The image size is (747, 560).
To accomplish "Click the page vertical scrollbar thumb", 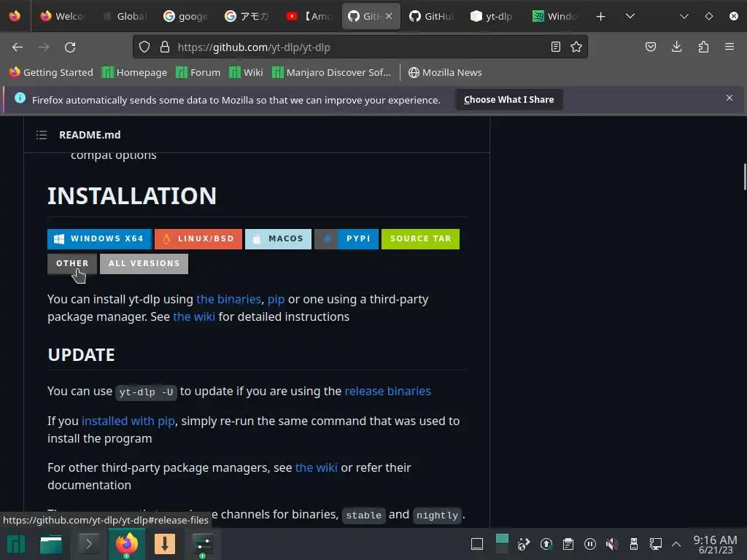I will pyautogui.click(x=745, y=176).
